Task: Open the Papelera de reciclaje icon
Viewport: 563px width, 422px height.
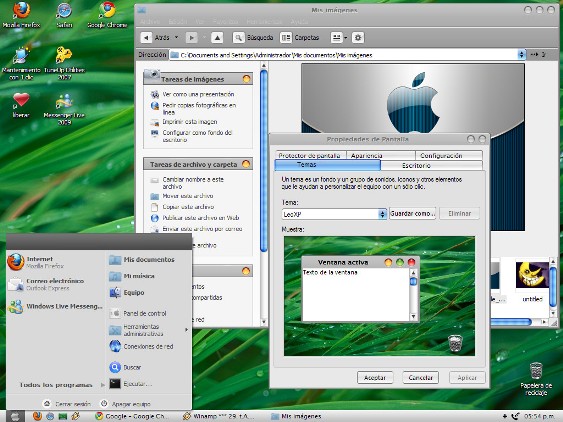Action: pos(536,379)
